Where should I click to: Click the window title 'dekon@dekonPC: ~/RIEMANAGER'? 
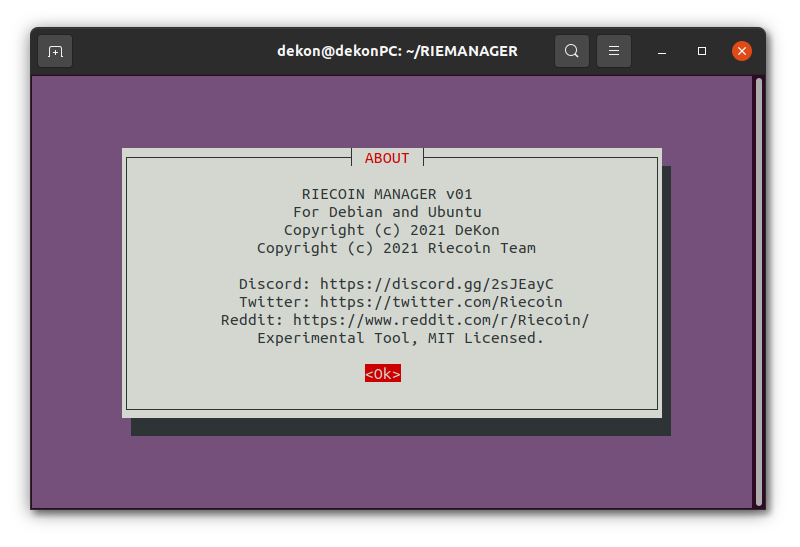[397, 51]
